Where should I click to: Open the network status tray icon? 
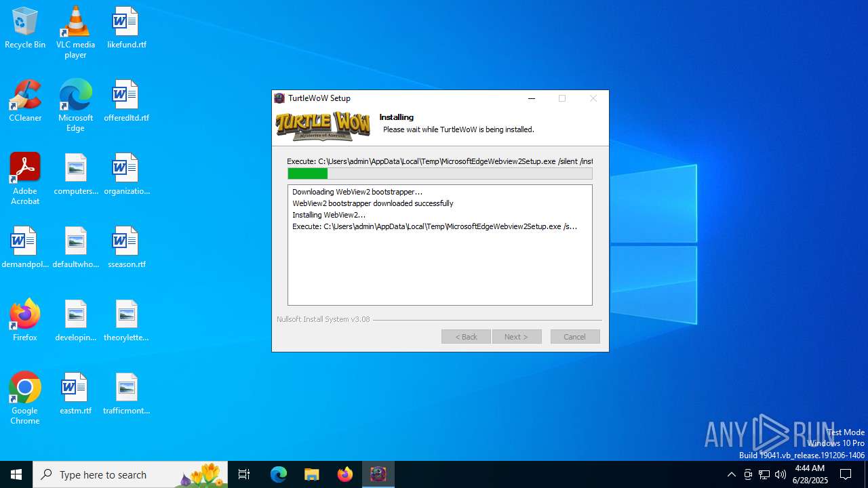[764, 474]
